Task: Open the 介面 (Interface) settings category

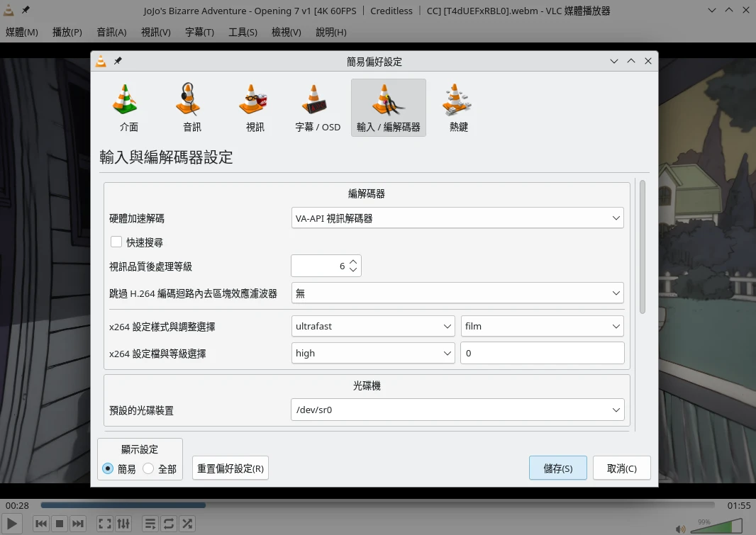Action: [x=128, y=108]
